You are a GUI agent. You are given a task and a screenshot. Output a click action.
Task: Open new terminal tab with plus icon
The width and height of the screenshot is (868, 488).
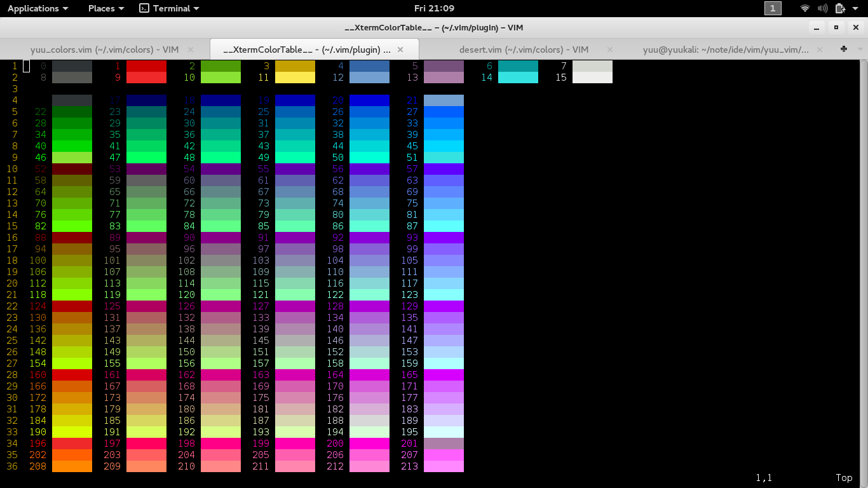click(844, 49)
